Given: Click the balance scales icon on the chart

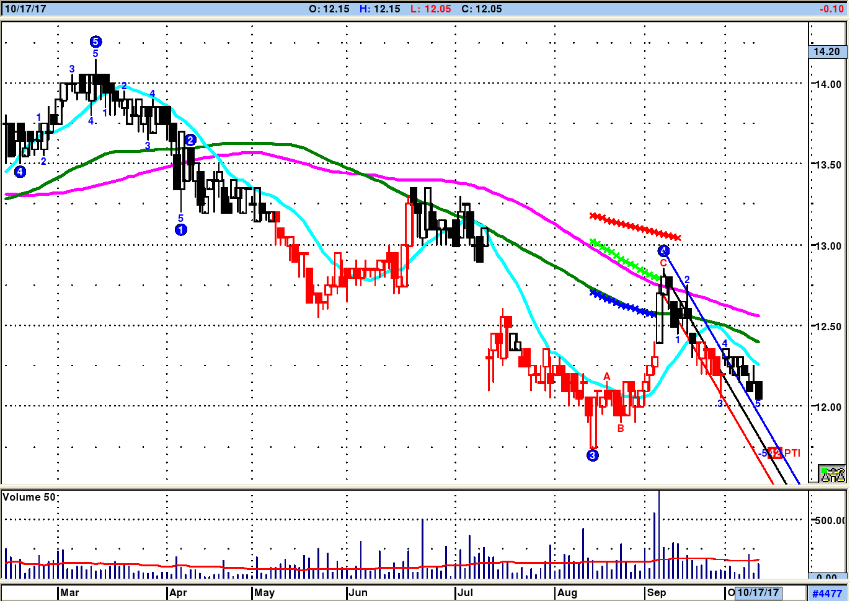Looking at the screenshot, I should click(832, 474).
